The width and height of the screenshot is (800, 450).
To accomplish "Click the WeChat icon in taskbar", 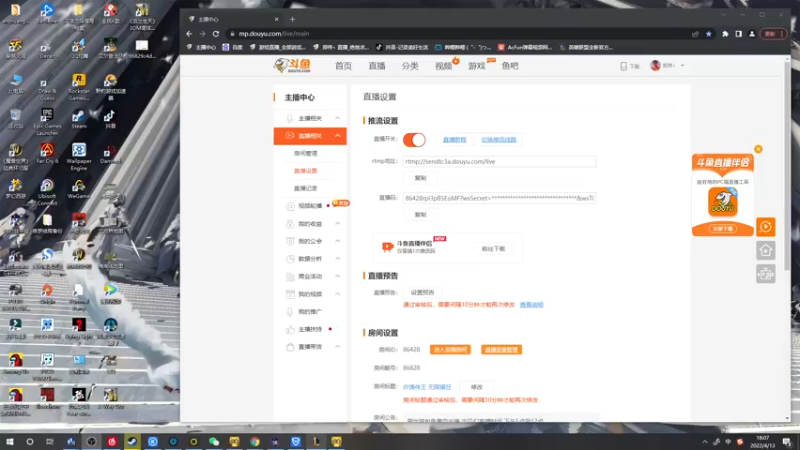I will coord(214,441).
